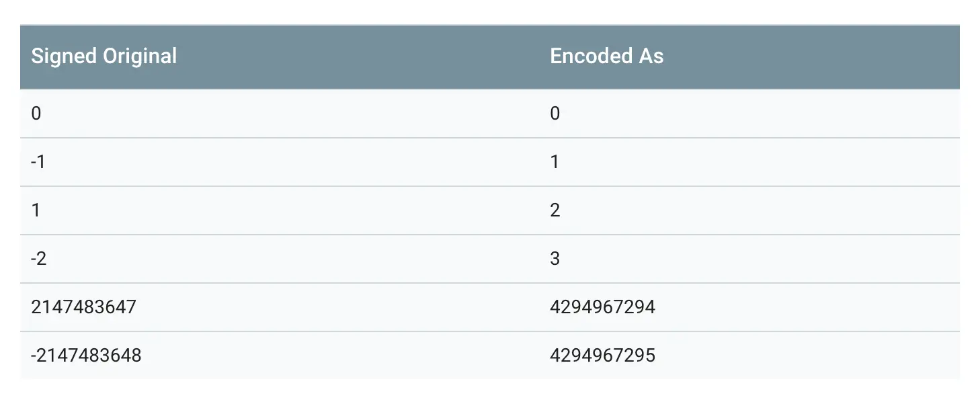
Task: Select the 2147483647 signed value cell
Action: click(83, 307)
